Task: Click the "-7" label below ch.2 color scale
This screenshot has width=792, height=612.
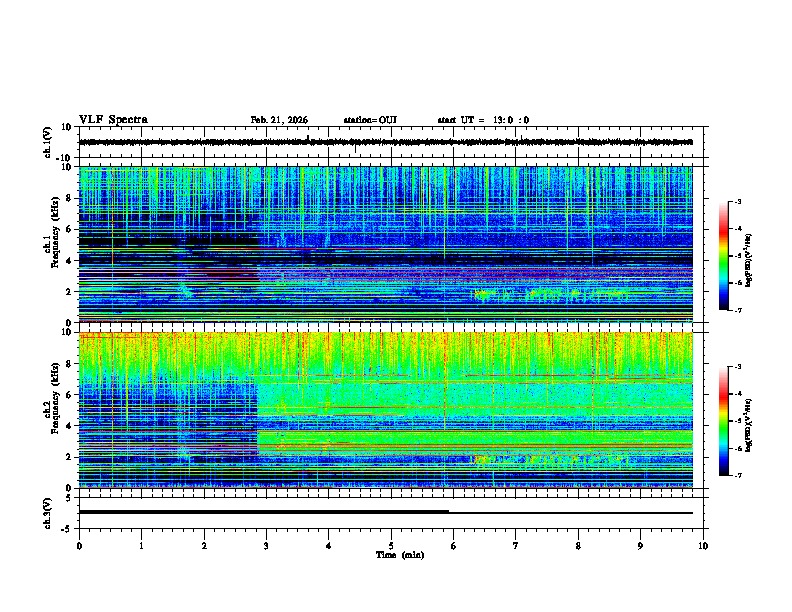Action: 737,475
